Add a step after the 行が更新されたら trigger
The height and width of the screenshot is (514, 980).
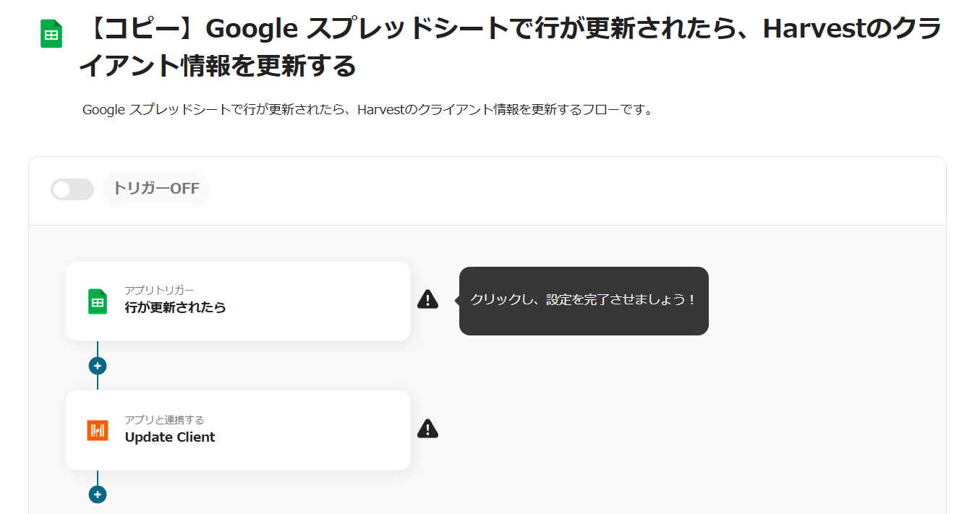click(98, 366)
